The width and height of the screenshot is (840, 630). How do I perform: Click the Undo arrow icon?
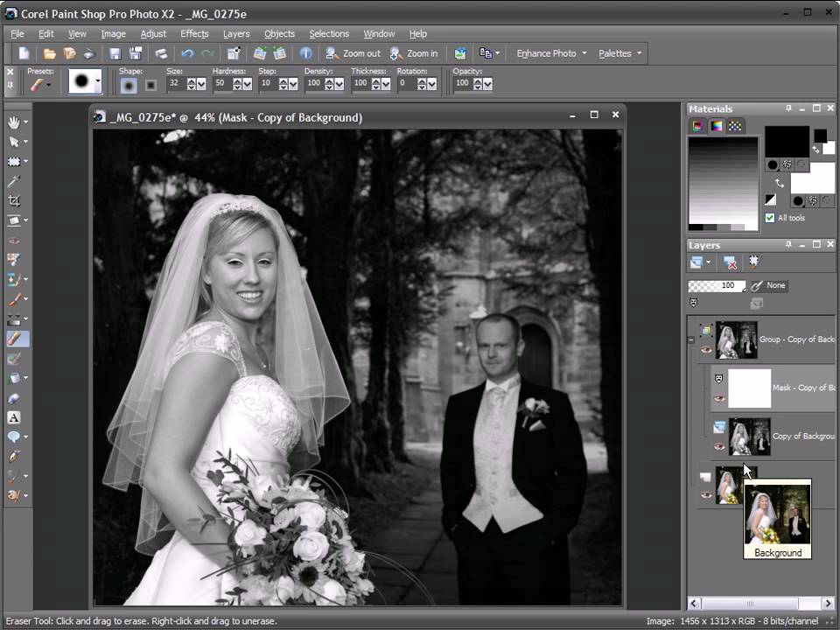187,53
